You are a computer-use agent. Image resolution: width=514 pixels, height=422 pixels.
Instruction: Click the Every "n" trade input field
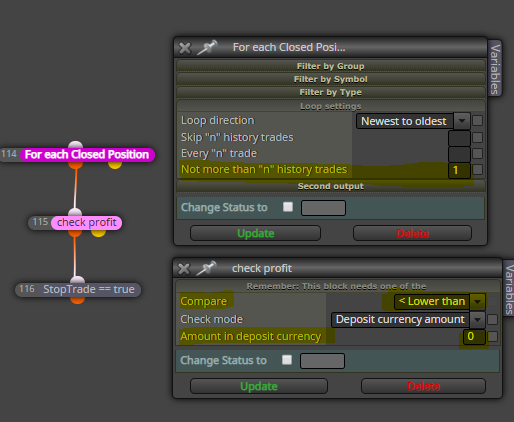(x=459, y=154)
